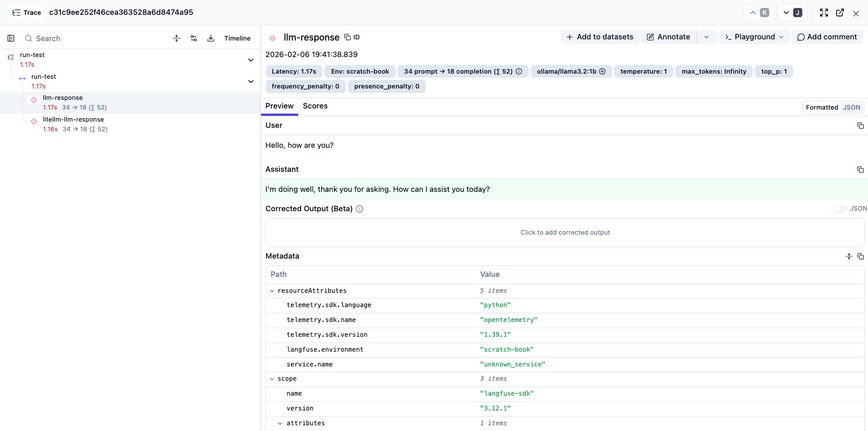Viewport: 868px width, 431px height.
Task: Copy the Assistant message content
Action: pos(860,170)
